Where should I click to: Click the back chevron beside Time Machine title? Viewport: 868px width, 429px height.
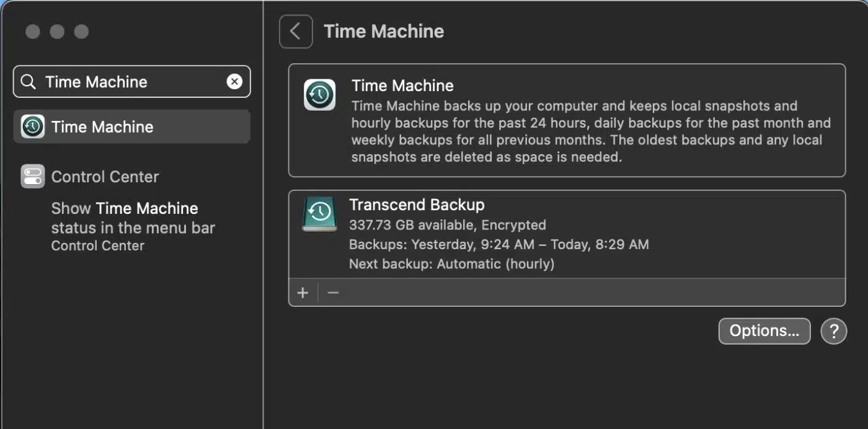[x=296, y=32]
